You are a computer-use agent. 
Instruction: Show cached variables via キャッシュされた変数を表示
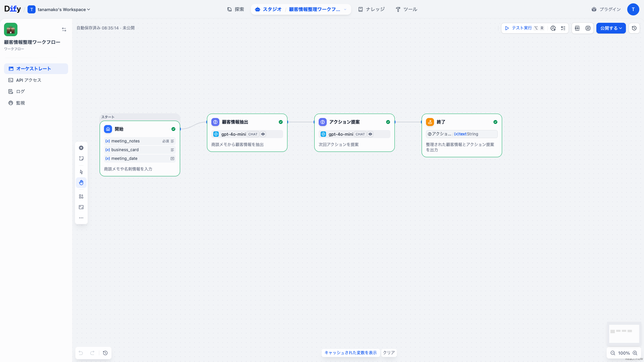coord(351,353)
